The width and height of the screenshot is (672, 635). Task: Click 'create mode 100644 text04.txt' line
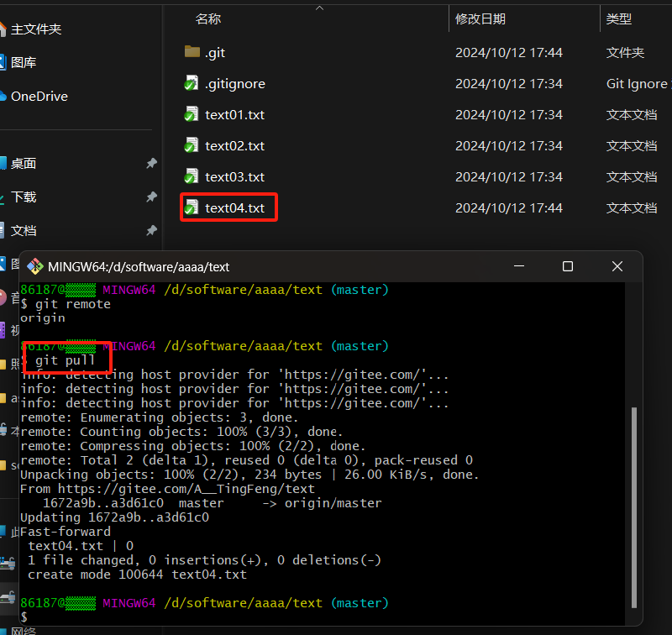(x=137, y=575)
